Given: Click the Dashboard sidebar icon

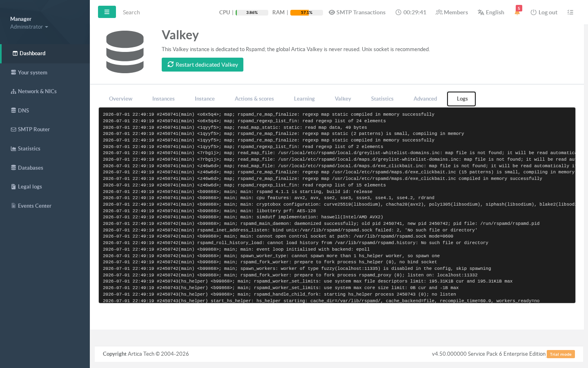Looking at the screenshot, I should [x=15, y=53].
